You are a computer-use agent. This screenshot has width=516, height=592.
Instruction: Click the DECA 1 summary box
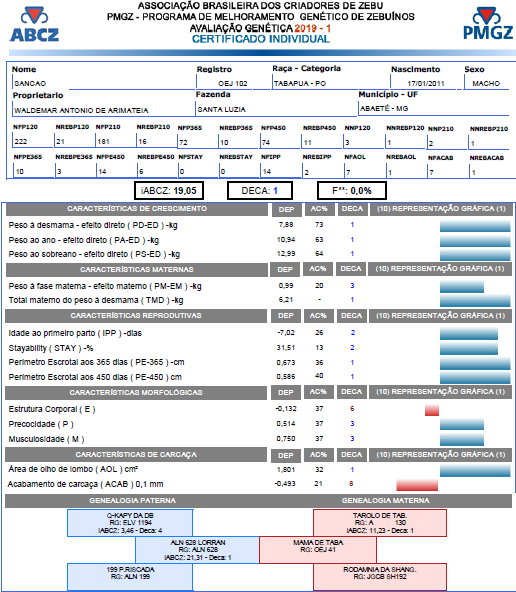point(260,191)
